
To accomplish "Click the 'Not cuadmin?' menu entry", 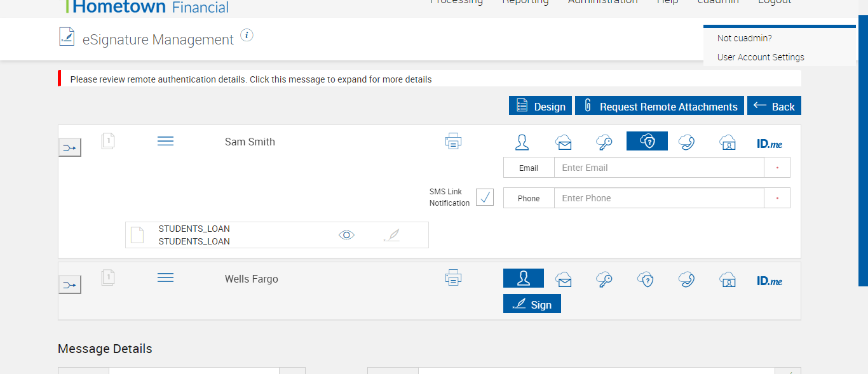I will pos(744,38).
